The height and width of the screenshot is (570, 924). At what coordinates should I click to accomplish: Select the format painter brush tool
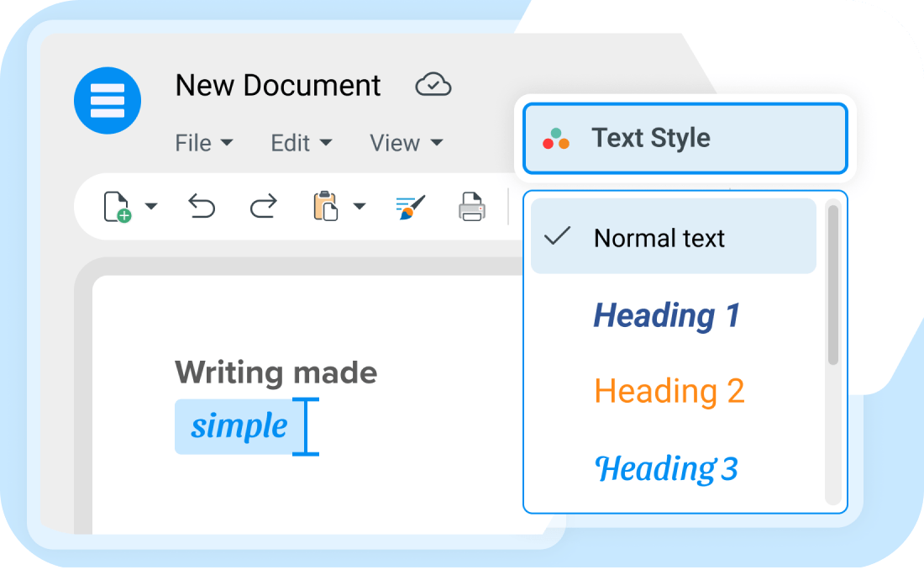pyautogui.click(x=410, y=207)
